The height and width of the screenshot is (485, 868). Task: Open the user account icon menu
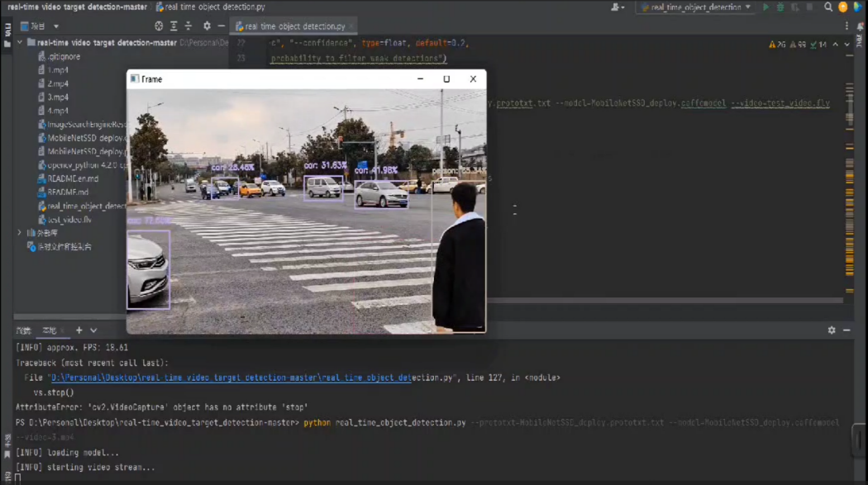pos(618,7)
